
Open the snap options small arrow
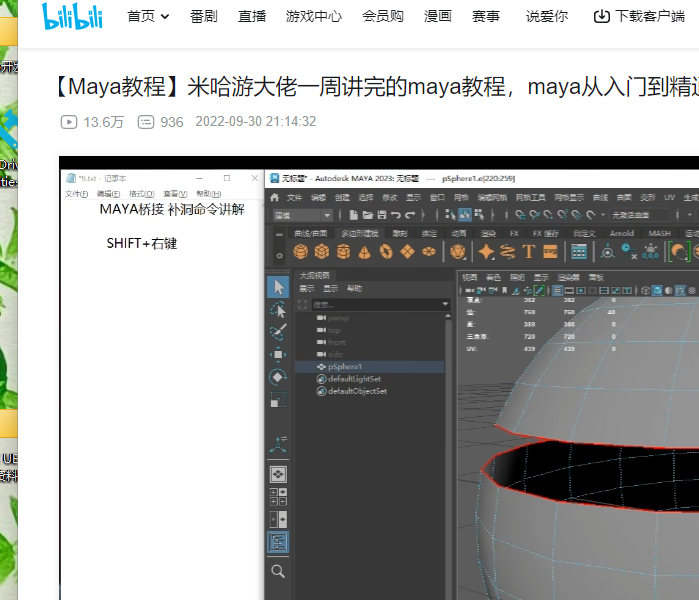[603, 215]
